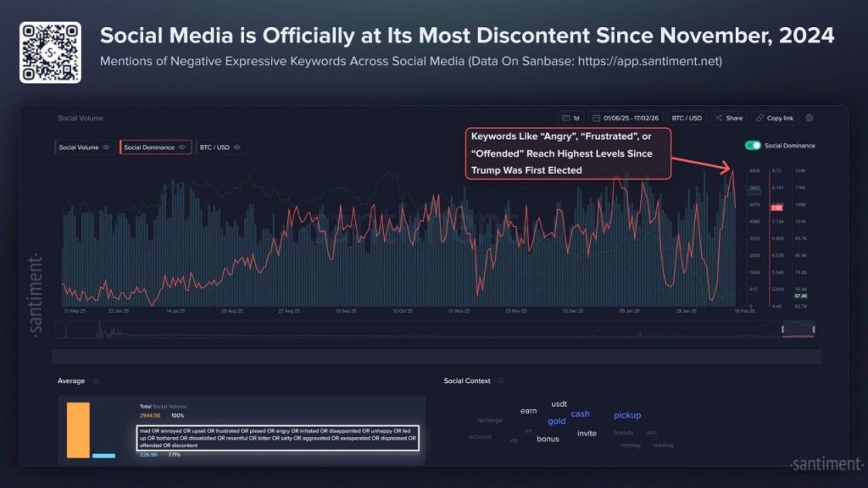This screenshot has height=488, width=868.
Task: Hide the BTC / USD series with its eye icon
Action: pyautogui.click(x=236, y=147)
